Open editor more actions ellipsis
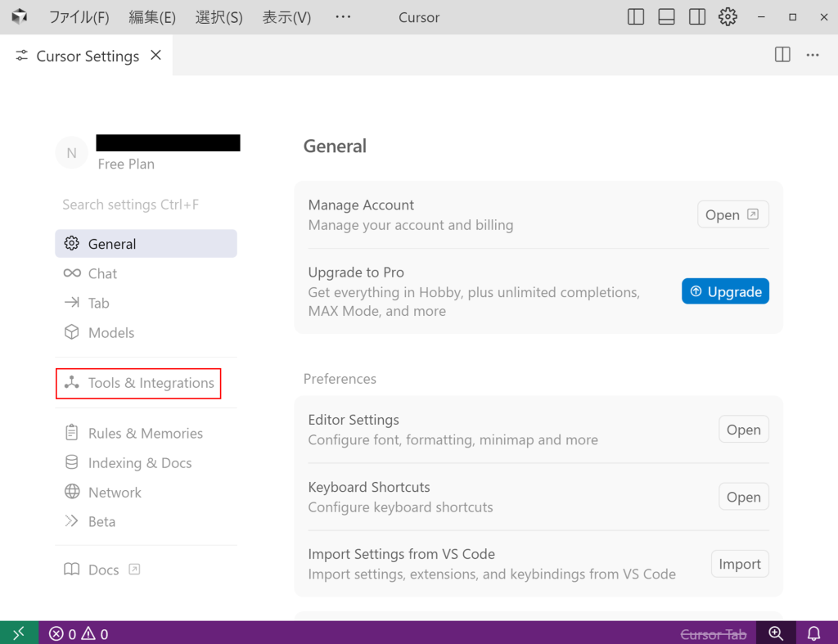The image size is (838, 644). pyautogui.click(x=813, y=55)
